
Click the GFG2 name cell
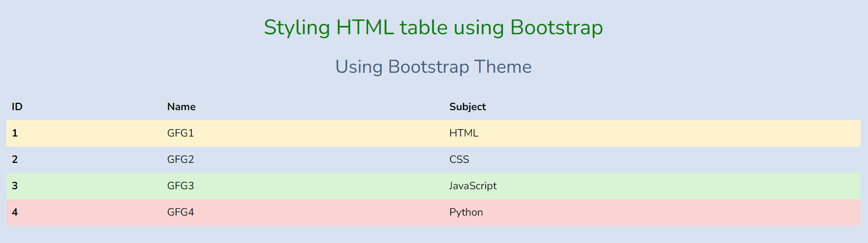[x=303, y=160]
